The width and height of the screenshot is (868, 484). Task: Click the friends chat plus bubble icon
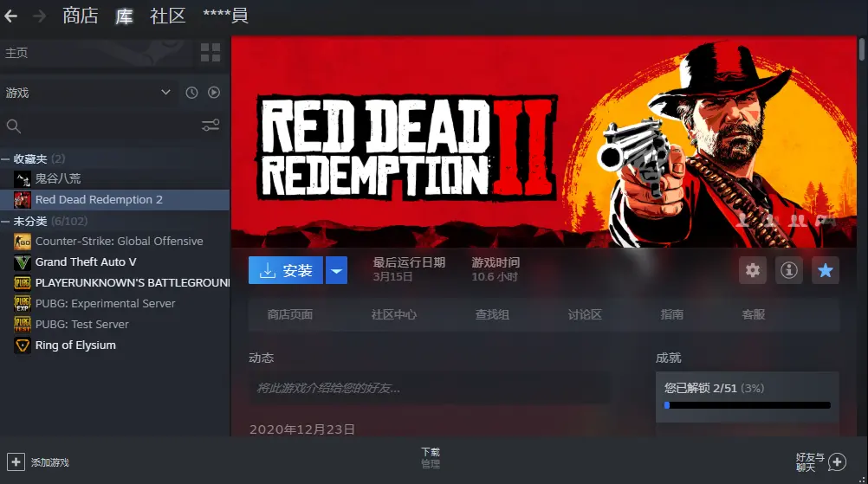pyautogui.click(x=837, y=461)
